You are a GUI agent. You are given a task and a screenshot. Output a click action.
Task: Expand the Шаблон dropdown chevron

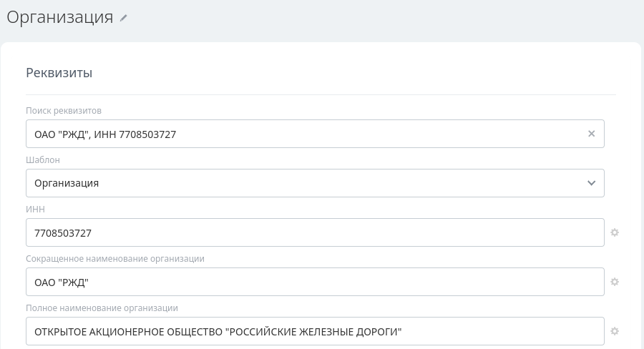592,183
